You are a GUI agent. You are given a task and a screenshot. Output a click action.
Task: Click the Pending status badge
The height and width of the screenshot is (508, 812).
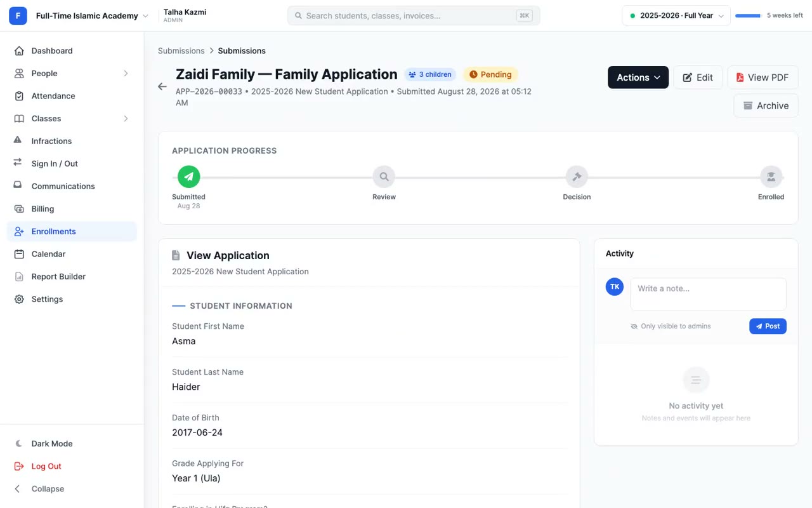coord(490,75)
